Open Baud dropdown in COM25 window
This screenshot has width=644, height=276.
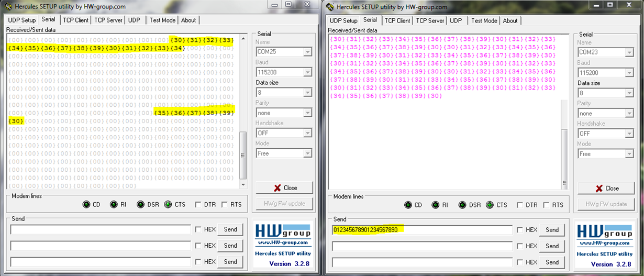pos(307,72)
